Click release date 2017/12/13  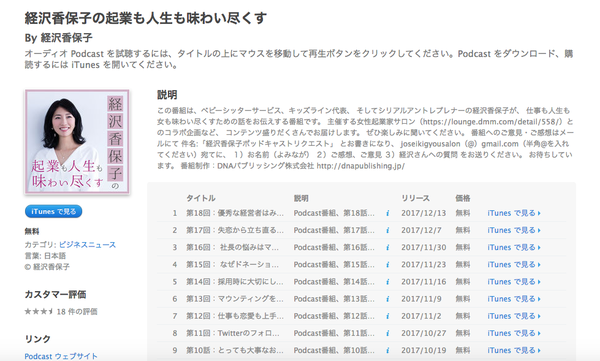(x=424, y=213)
